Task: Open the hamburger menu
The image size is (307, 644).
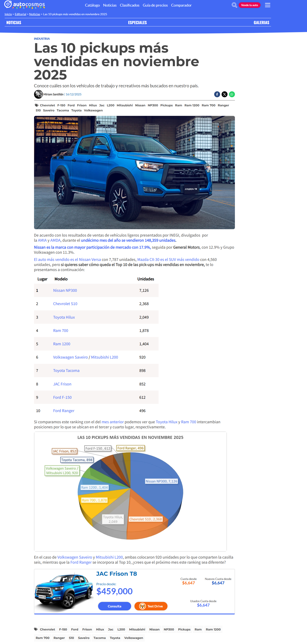Action: (x=267, y=5)
